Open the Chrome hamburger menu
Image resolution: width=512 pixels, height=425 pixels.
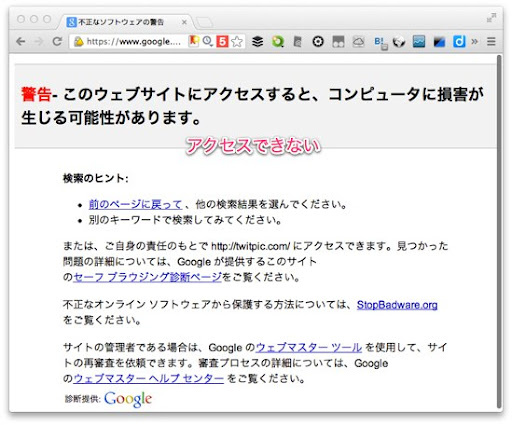coord(491,42)
